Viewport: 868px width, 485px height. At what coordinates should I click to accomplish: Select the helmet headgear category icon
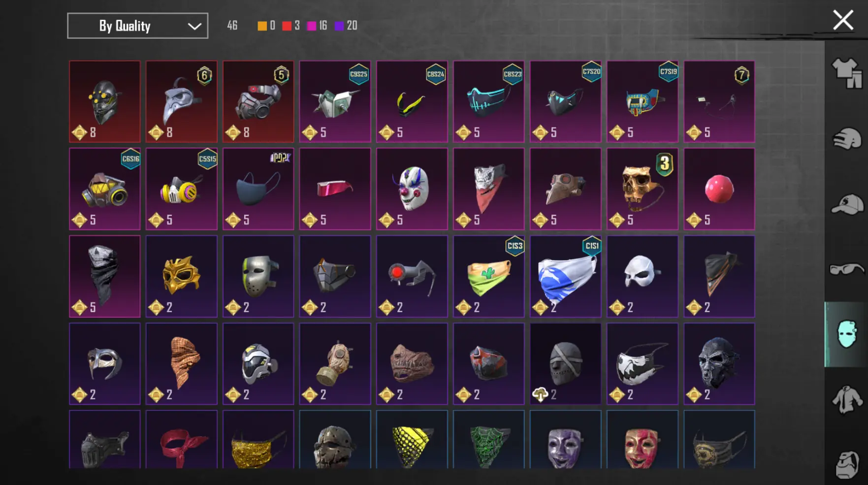[847, 138]
